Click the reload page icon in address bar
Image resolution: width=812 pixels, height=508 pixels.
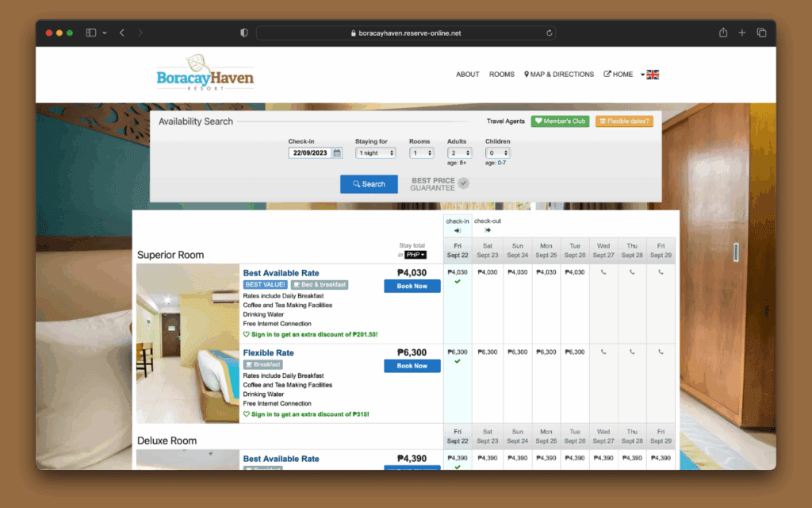point(549,33)
